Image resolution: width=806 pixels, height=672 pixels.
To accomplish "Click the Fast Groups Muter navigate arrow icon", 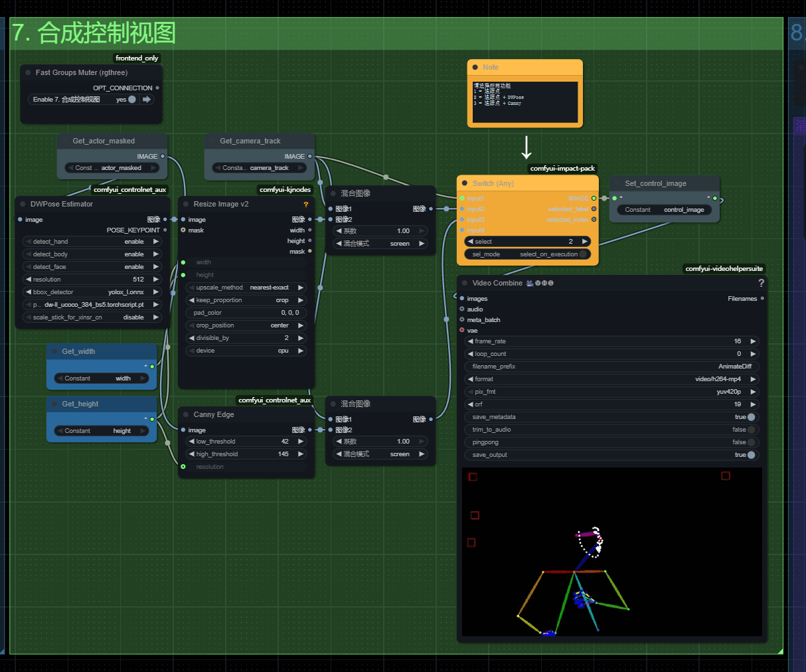I will click(x=147, y=100).
